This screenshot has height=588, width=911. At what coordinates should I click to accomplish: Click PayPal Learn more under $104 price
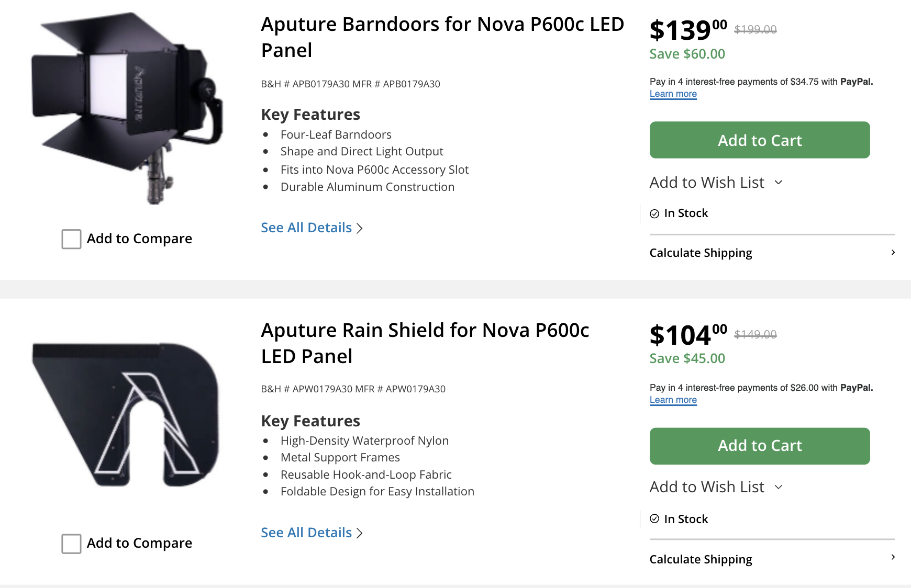(673, 400)
